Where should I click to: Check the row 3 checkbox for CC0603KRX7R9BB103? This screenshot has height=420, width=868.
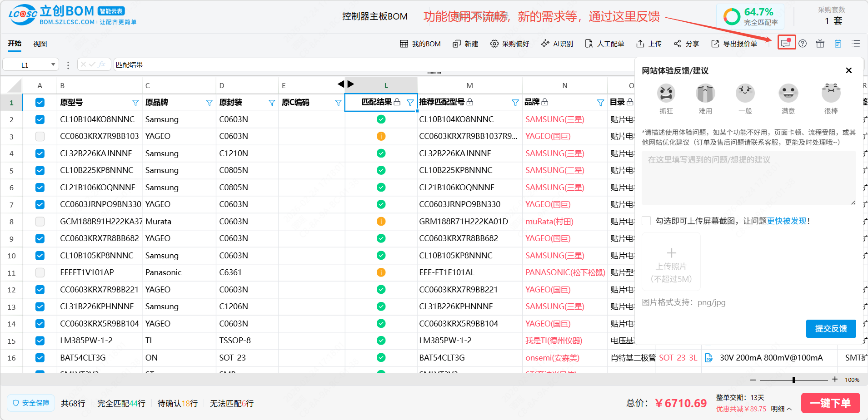[40, 136]
